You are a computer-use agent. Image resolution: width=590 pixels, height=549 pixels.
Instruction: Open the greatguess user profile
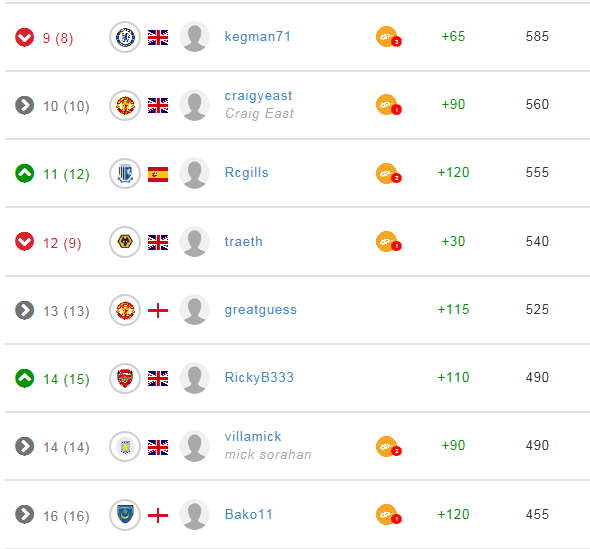[260, 309]
